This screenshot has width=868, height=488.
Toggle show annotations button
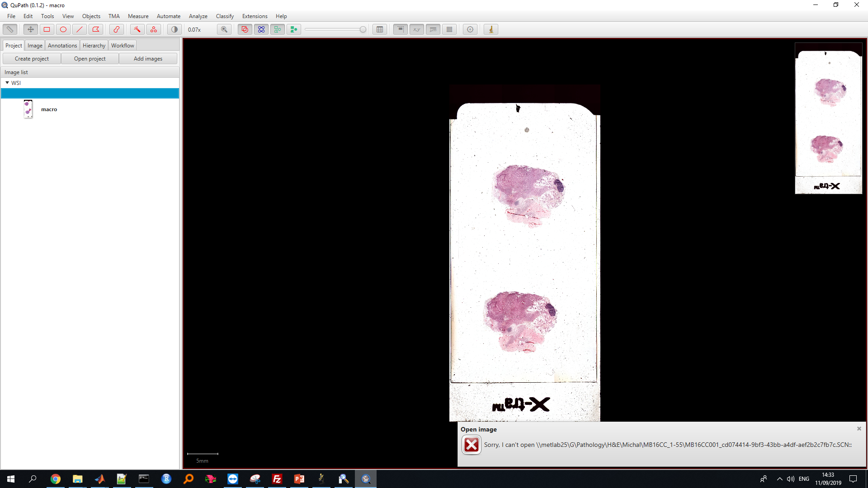pyautogui.click(x=245, y=29)
